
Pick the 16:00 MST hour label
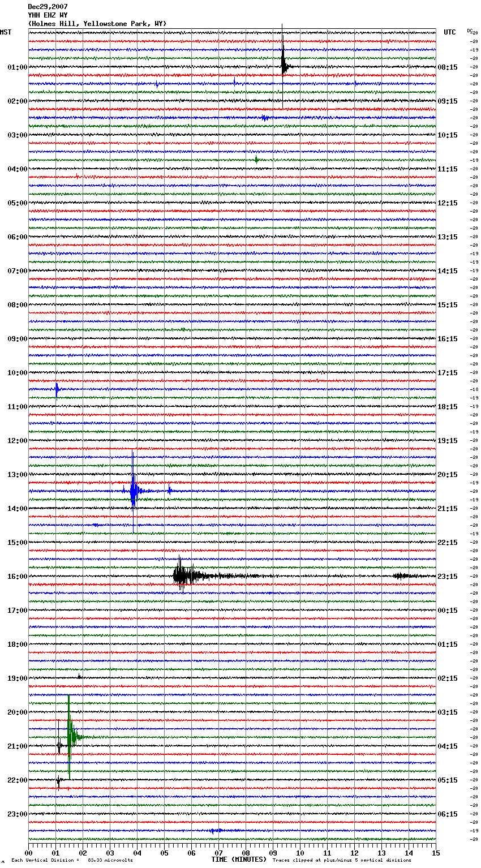[x=17, y=577]
